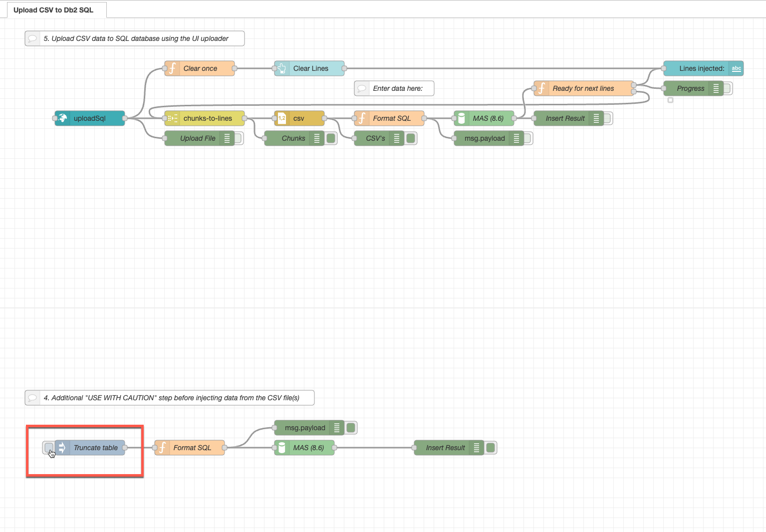Click the csv node file icon

tap(282, 118)
